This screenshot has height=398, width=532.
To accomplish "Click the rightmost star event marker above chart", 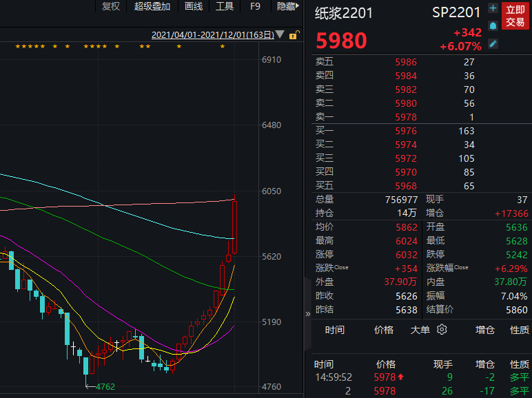I will (x=222, y=47).
